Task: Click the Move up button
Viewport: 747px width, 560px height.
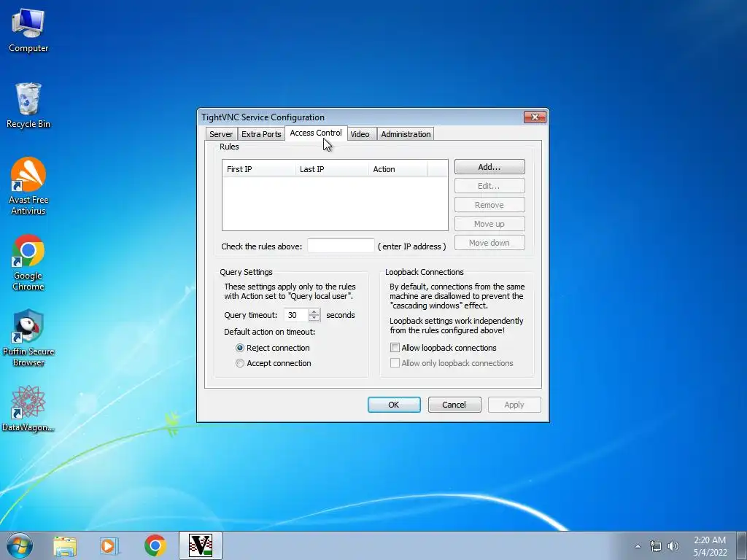Action: click(489, 224)
